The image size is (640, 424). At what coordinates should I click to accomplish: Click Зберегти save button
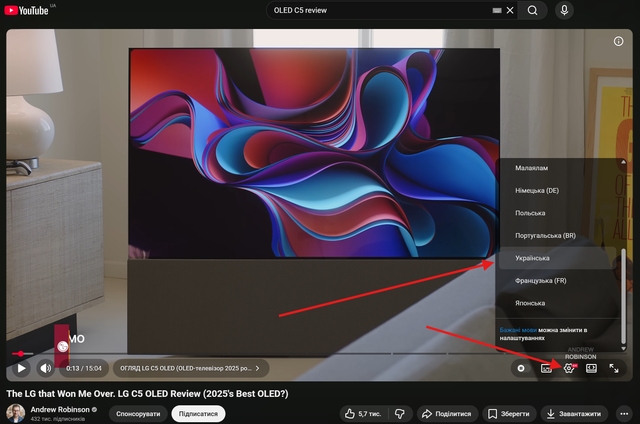(x=509, y=414)
